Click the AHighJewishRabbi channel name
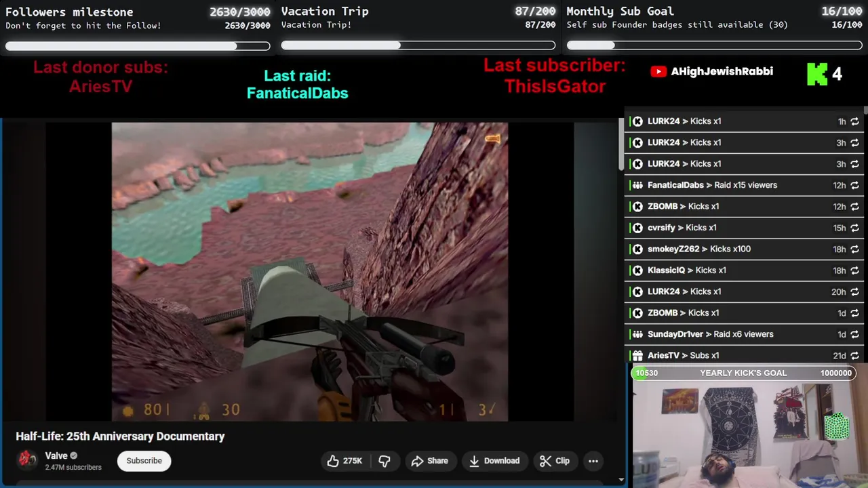The image size is (868, 488). [x=722, y=71]
